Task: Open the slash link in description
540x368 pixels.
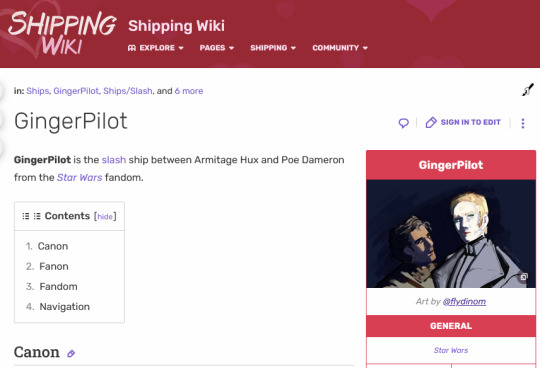Action: (x=114, y=160)
